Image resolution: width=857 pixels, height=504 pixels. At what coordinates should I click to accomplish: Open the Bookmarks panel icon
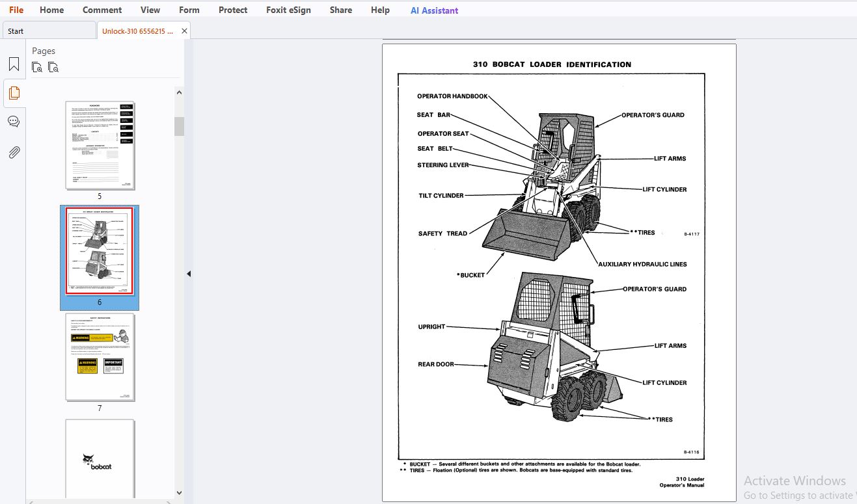14,64
